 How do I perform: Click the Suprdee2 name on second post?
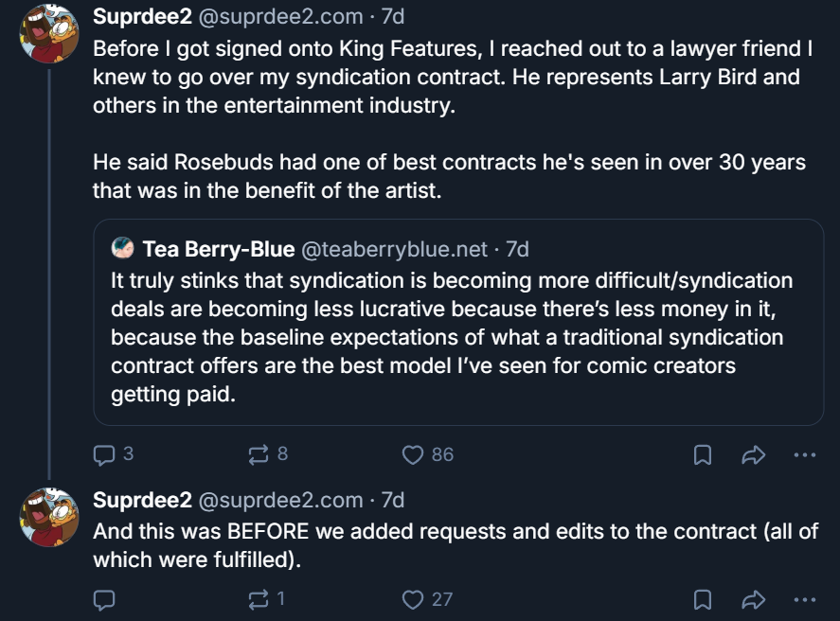141,500
